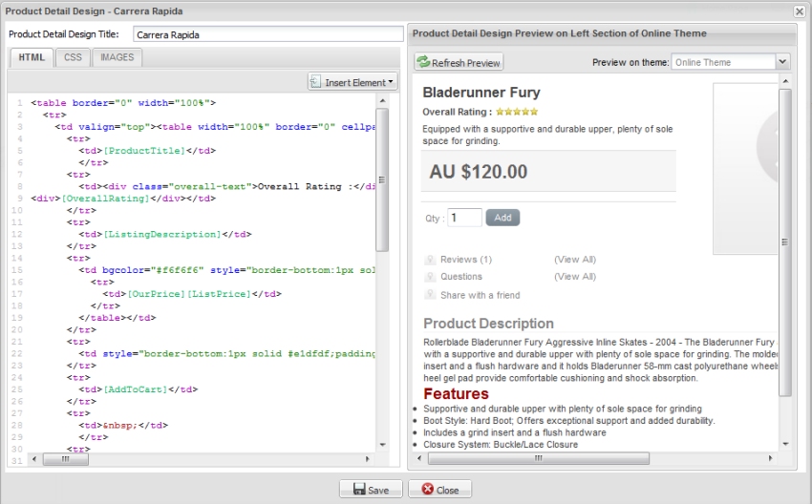
Task: Click the product image thumbnail in preview
Action: [x=746, y=169]
